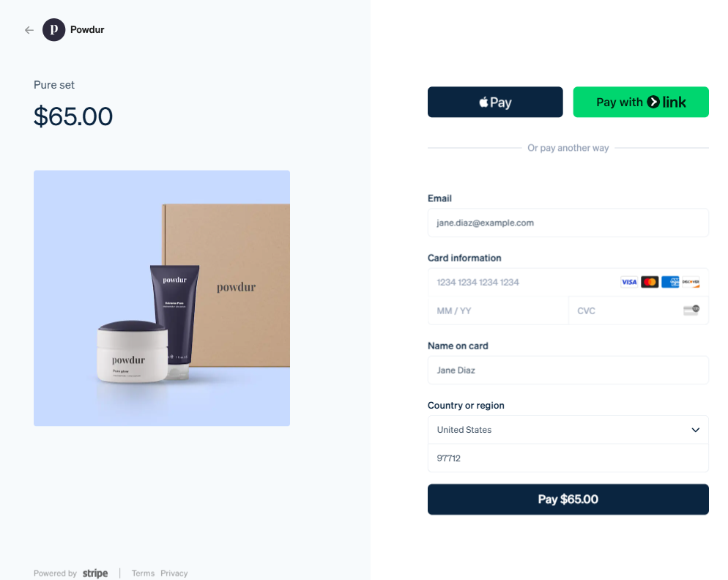Viewport: 728px width, 580px height.
Task: Submit the Pay $65.00 button
Action: tap(568, 499)
